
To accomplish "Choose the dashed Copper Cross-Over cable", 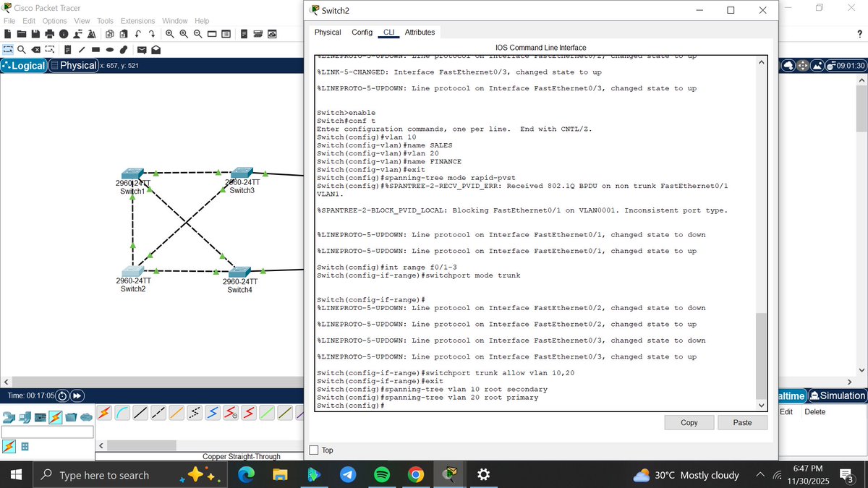I will tap(158, 413).
